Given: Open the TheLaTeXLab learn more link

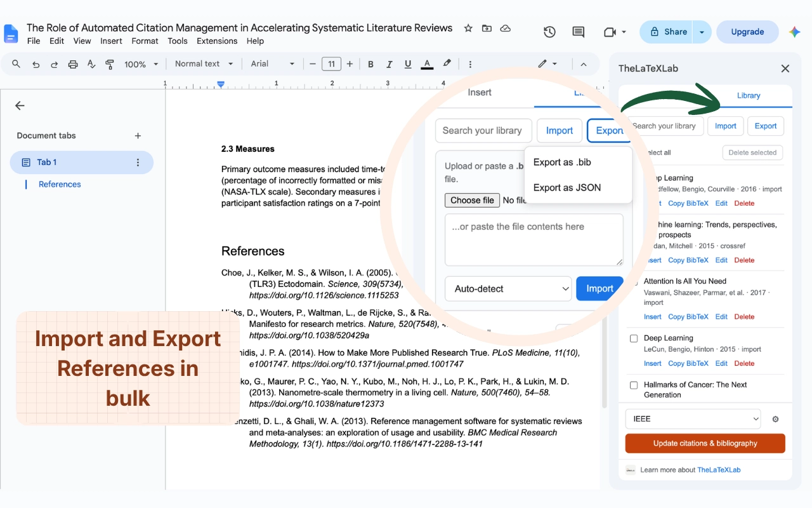Looking at the screenshot, I should pos(719,470).
